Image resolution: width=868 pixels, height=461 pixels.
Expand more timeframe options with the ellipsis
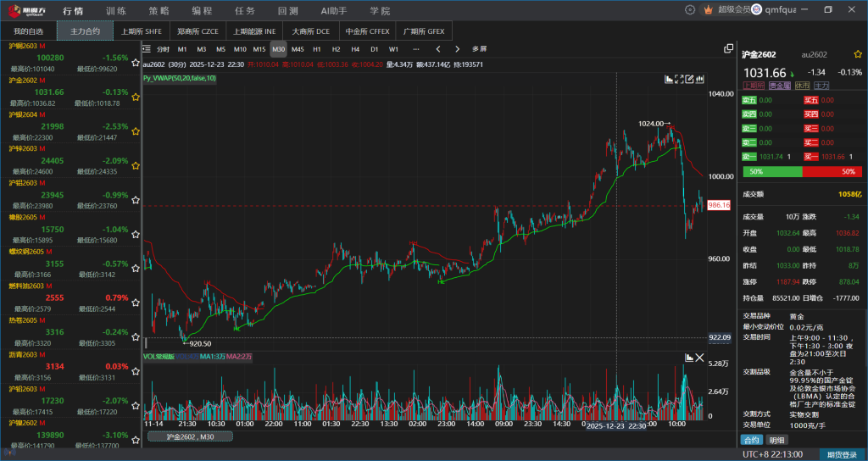[x=415, y=49]
